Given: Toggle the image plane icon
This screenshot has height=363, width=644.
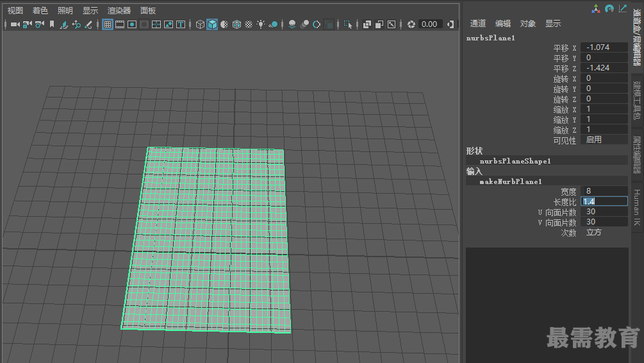Looking at the screenshot, I should [63, 24].
